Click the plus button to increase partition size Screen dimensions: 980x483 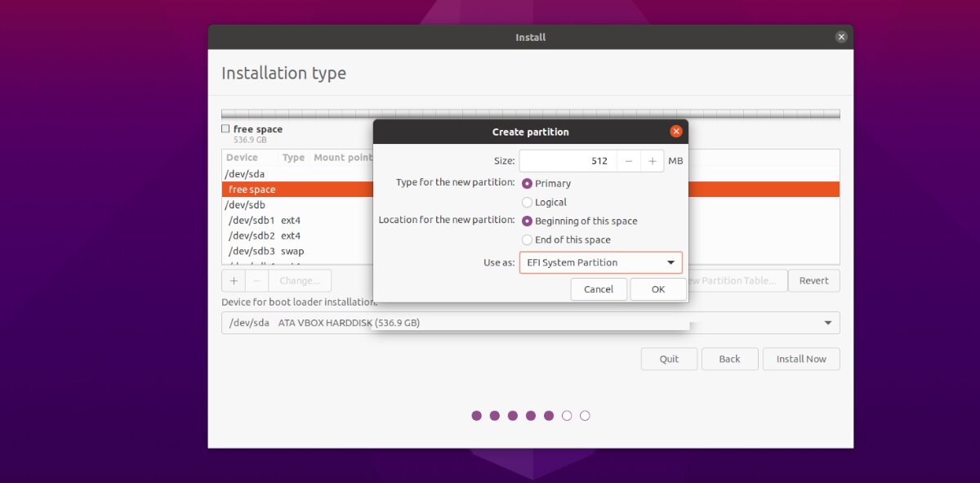[x=652, y=161]
